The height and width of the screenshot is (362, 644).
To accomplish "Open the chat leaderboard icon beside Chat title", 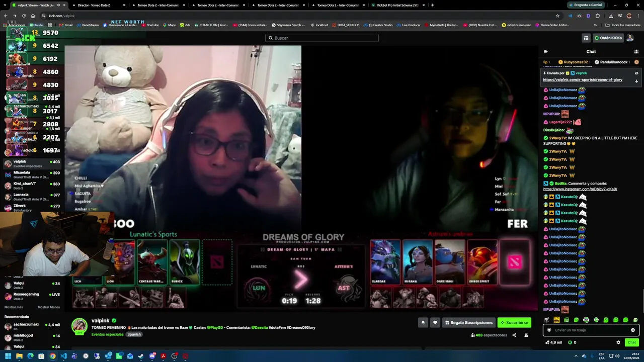I will tap(636, 51).
